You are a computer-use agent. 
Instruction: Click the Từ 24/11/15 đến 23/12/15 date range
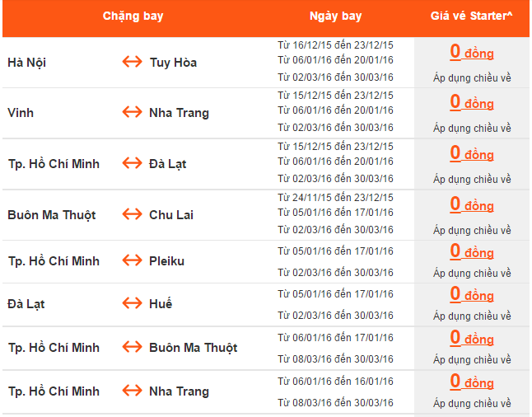coord(335,197)
